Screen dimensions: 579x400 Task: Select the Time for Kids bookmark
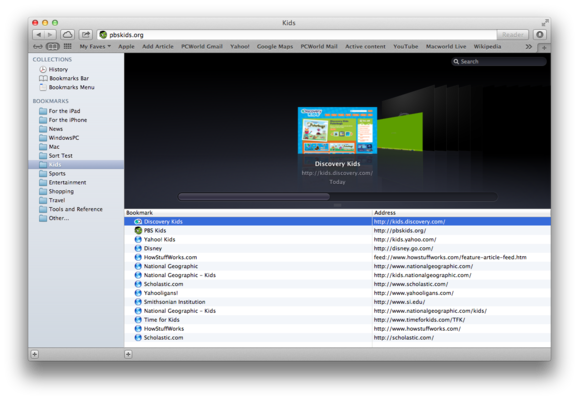[338, 320]
